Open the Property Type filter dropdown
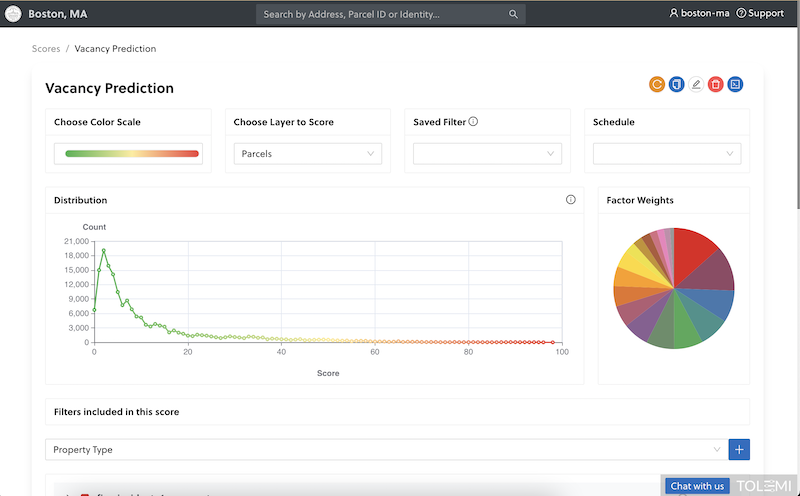The width and height of the screenshot is (800, 496). click(x=385, y=450)
